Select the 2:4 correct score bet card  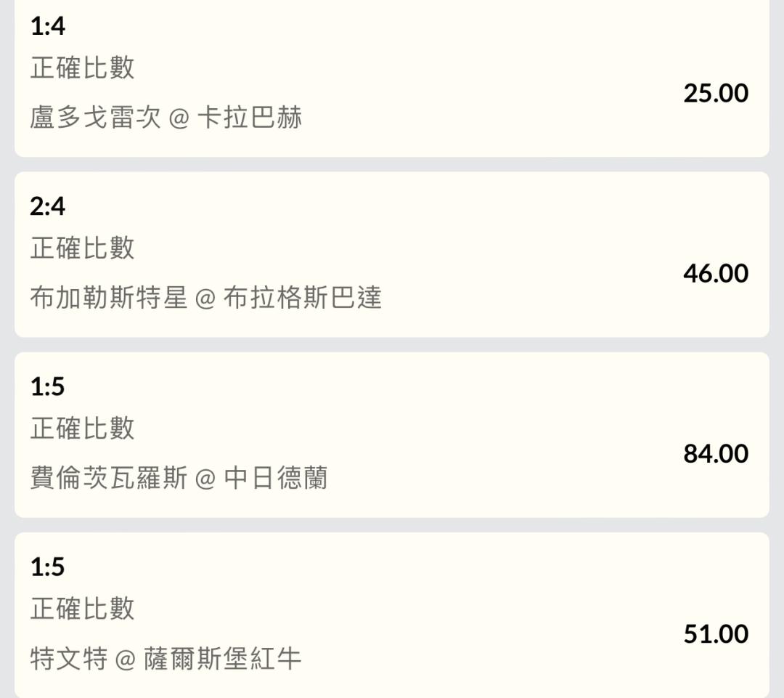[392, 254]
